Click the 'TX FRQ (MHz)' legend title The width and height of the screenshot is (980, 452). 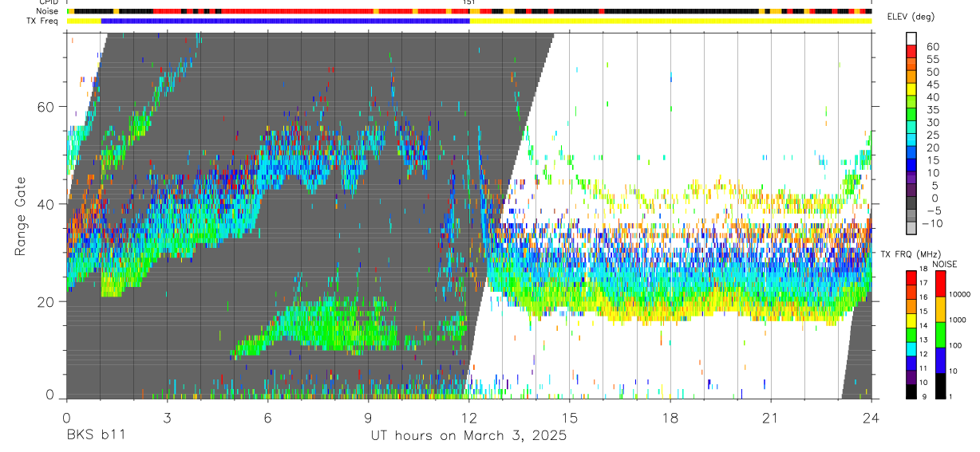(911, 254)
